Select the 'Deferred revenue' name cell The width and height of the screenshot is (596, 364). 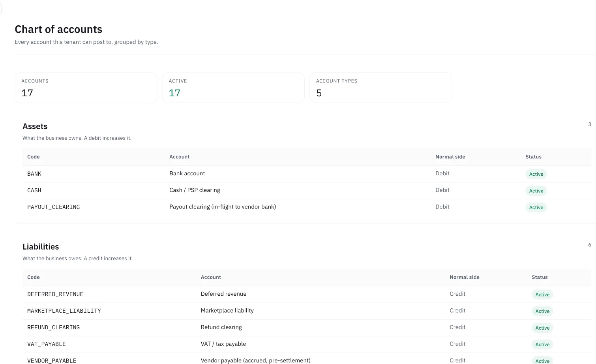click(223, 294)
